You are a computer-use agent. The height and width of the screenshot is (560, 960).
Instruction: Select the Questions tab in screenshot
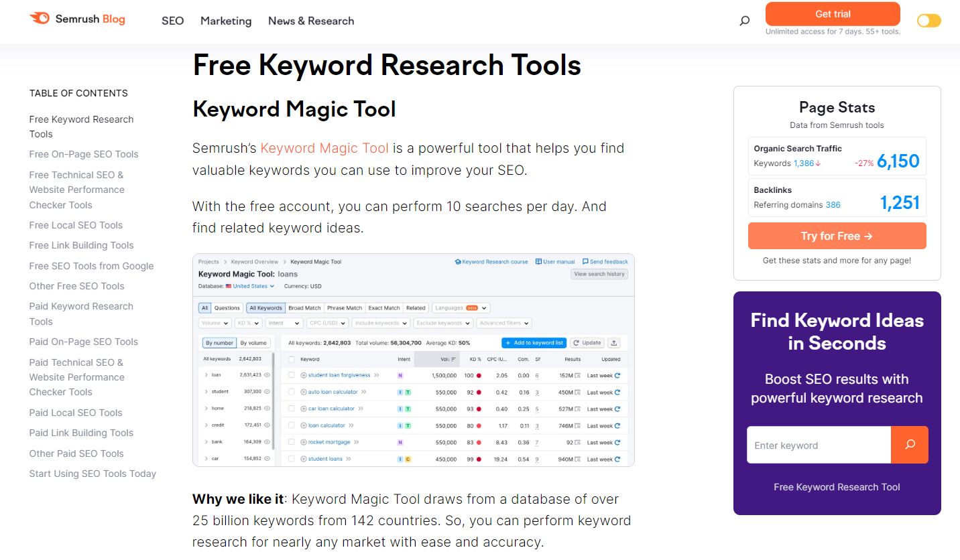coord(227,308)
